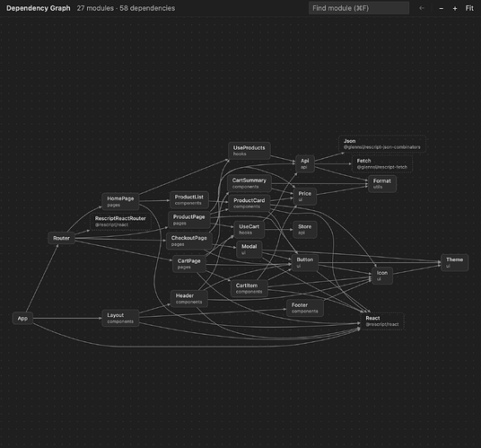
Task: Select the Header components node
Action: tap(189, 299)
